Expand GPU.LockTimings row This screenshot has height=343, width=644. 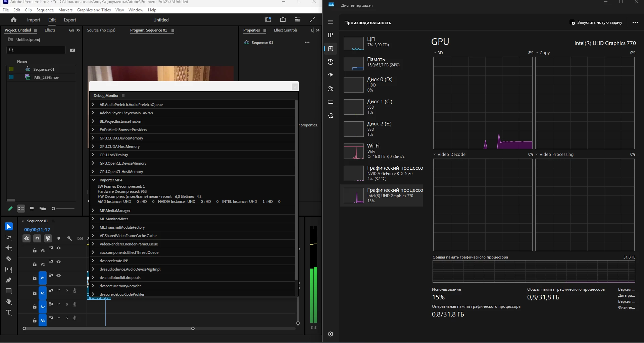click(93, 155)
